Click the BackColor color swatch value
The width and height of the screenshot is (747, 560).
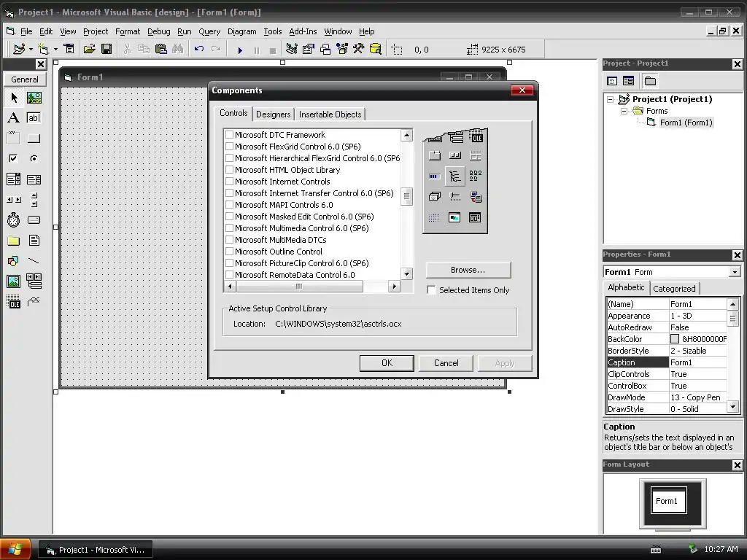pos(675,339)
